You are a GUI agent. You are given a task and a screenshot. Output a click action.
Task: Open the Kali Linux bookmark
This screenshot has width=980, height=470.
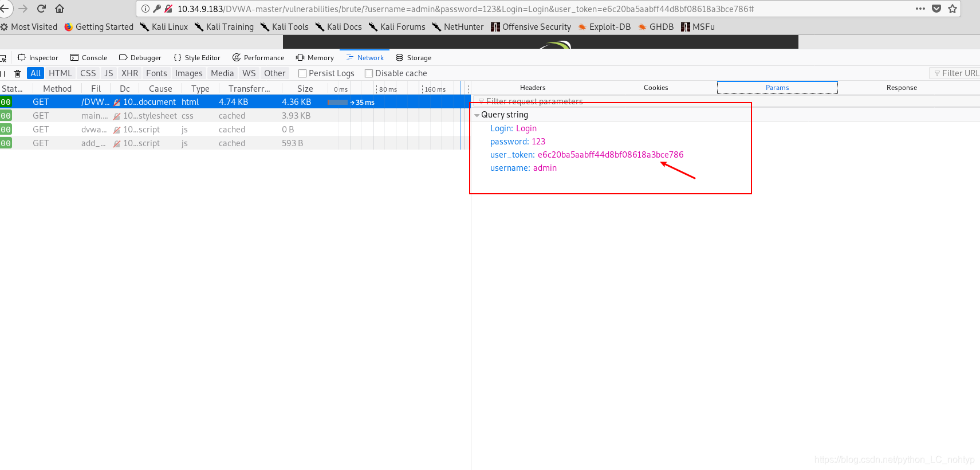pos(164,27)
